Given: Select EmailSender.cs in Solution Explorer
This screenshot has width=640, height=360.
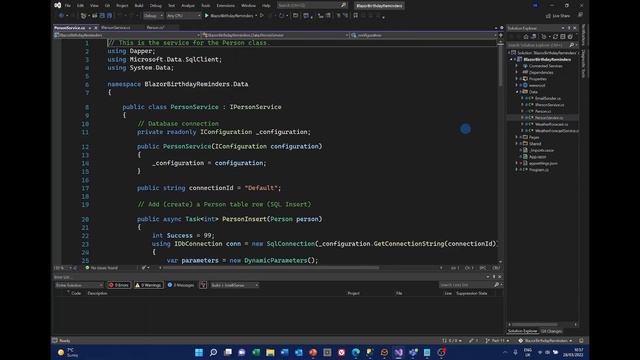Looking at the screenshot, I should [x=547, y=98].
